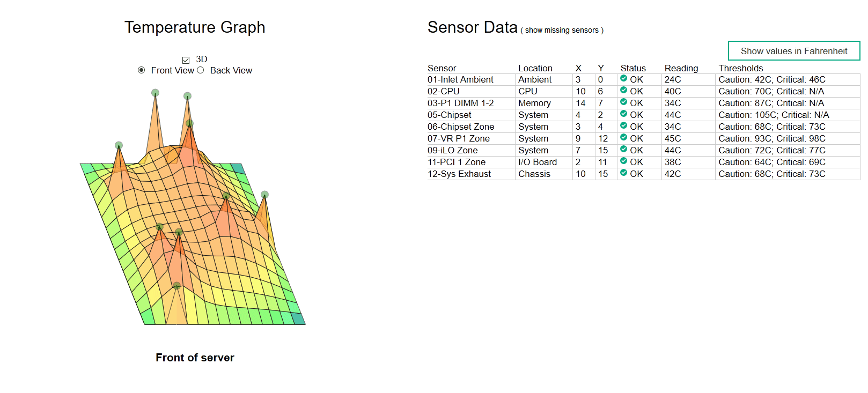Click the show missing sensors link
This screenshot has height=393, width=868.
pyautogui.click(x=562, y=31)
